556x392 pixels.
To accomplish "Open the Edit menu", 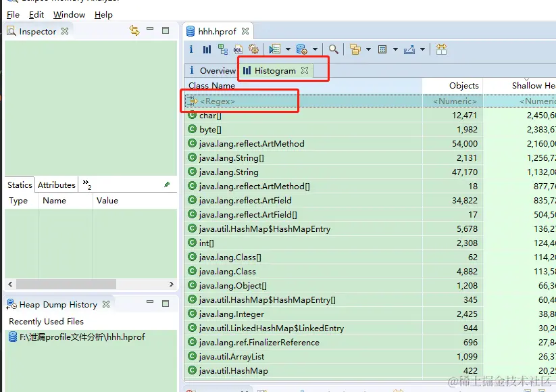I will pos(36,15).
